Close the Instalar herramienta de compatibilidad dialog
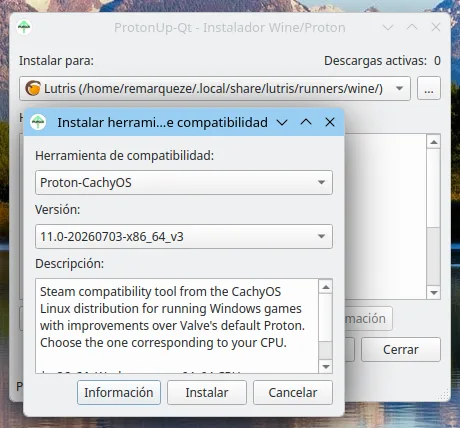Image resolution: width=460 pixels, height=428 pixels. point(330,122)
